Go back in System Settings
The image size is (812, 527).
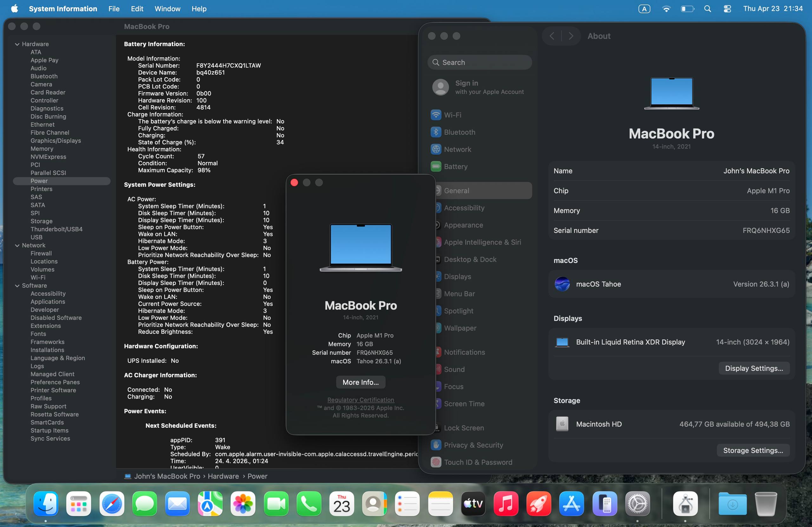(x=552, y=36)
